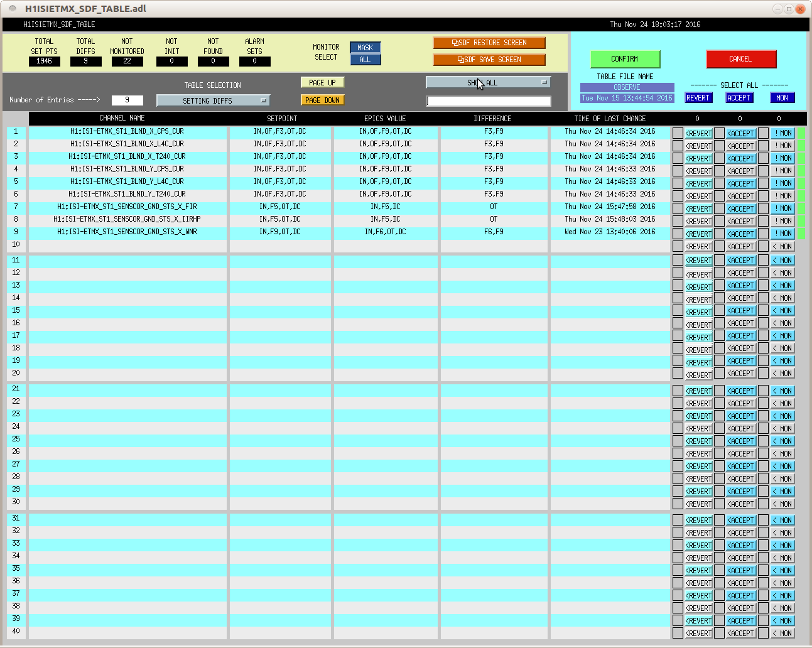The image size is (812, 648).
Task: Revert the SENSCOR_GND_STS_X_FIR channel row
Action: point(699,208)
